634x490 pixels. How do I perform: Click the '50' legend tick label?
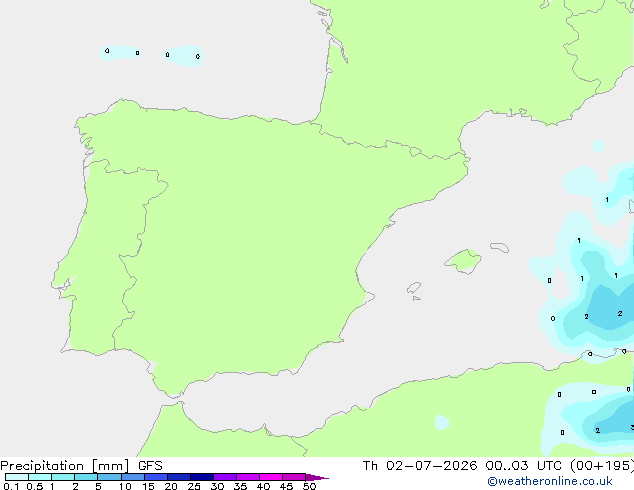(x=309, y=486)
